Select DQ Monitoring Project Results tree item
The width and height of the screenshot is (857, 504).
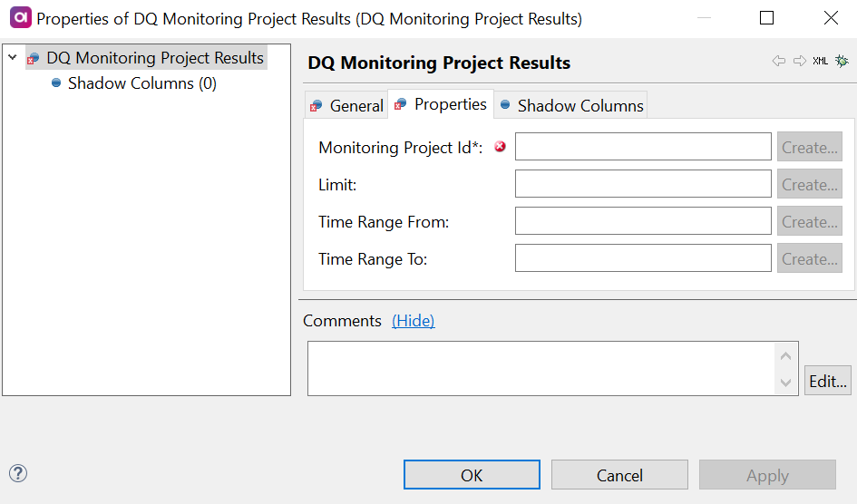coord(154,58)
